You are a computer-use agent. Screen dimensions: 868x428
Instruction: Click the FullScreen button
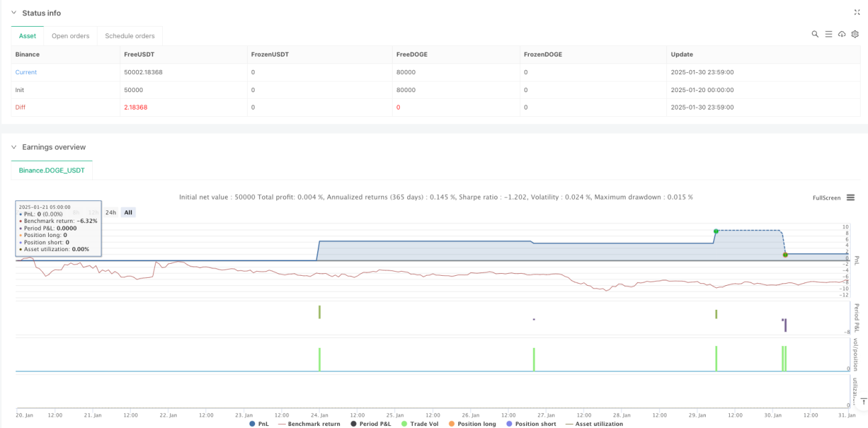click(x=827, y=198)
